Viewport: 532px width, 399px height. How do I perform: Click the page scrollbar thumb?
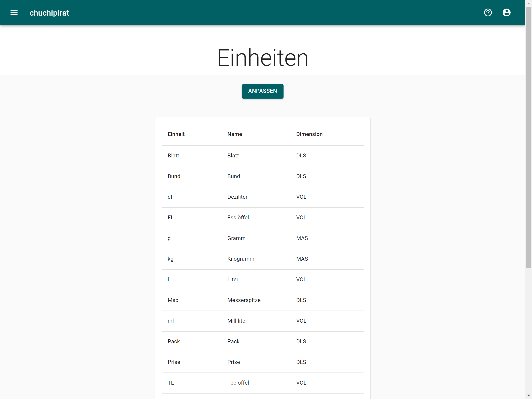coord(528,137)
